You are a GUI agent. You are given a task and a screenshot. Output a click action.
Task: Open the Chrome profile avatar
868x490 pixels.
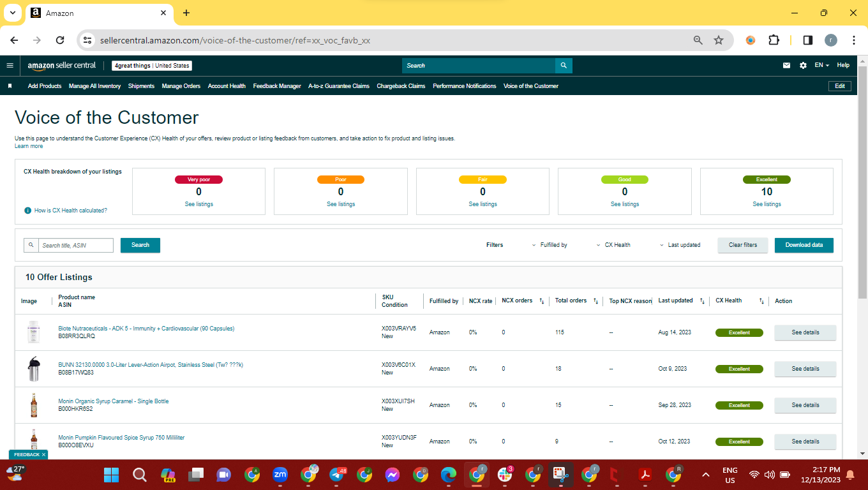830,40
